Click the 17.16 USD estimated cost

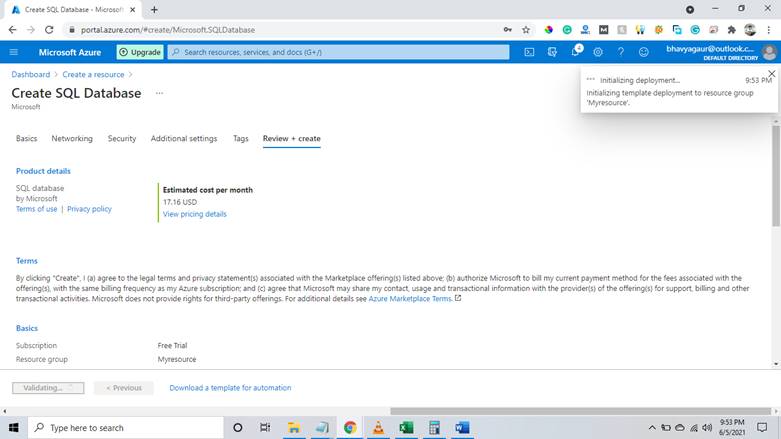180,202
